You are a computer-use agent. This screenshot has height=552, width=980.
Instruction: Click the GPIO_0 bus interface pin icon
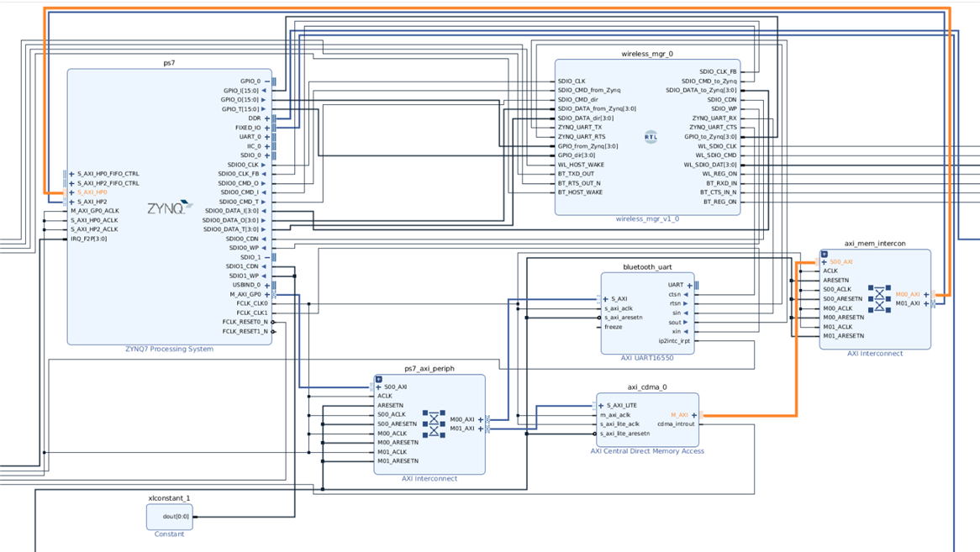pyautogui.click(x=273, y=81)
